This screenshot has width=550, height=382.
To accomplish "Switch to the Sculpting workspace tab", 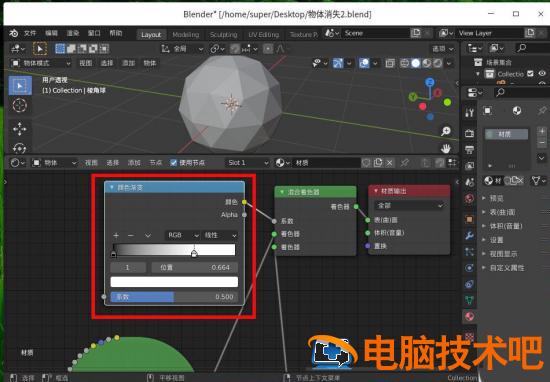I will [223, 34].
